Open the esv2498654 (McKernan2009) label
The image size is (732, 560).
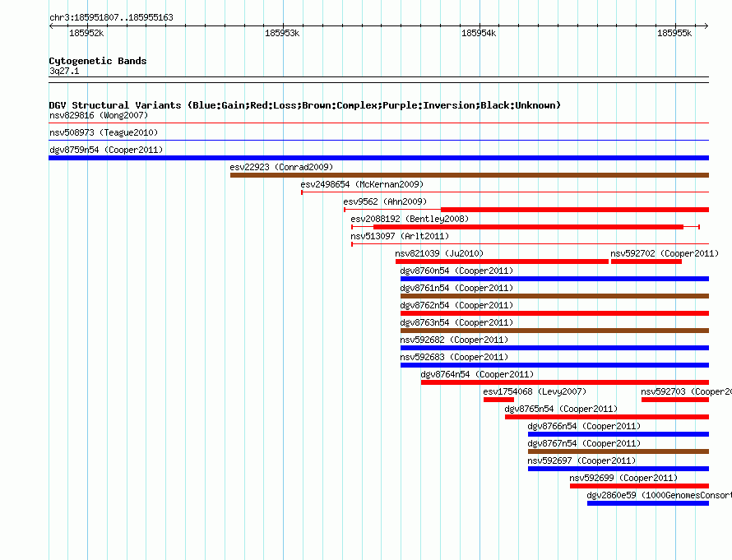[x=362, y=184]
